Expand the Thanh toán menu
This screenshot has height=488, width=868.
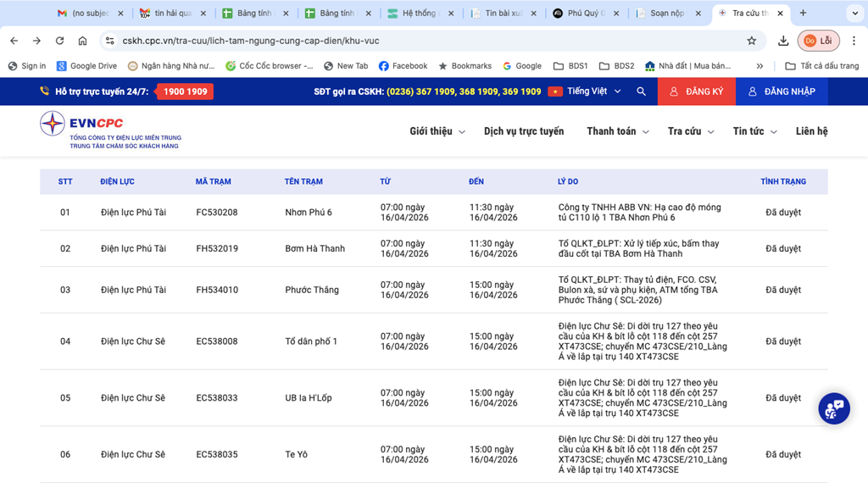pos(617,131)
